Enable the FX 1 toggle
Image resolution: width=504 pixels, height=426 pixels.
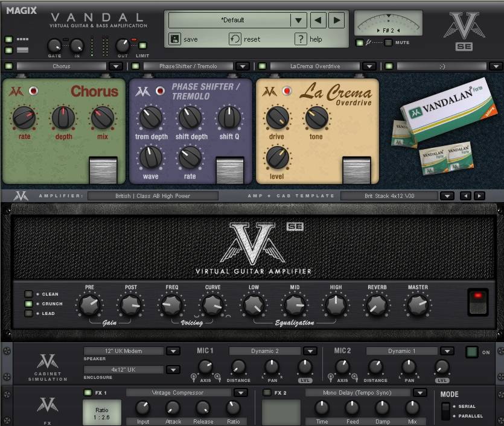coord(88,393)
